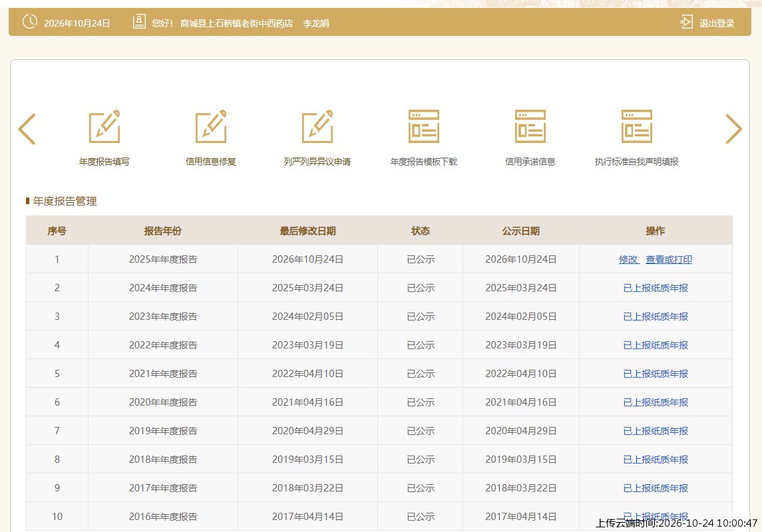Click the logout door icon
762x532 pixels.
(x=686, y=22)
